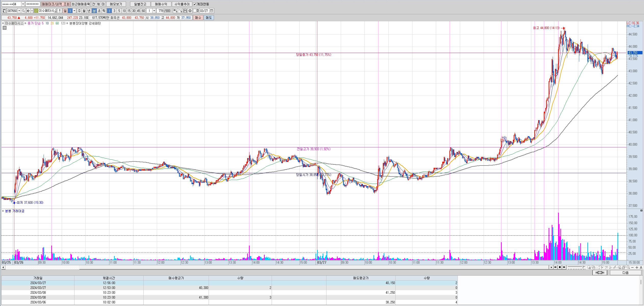This screenshot has width=644, height=306.
Task: Select the 분 minute chart toggle
Action: (x=94, y=11)
